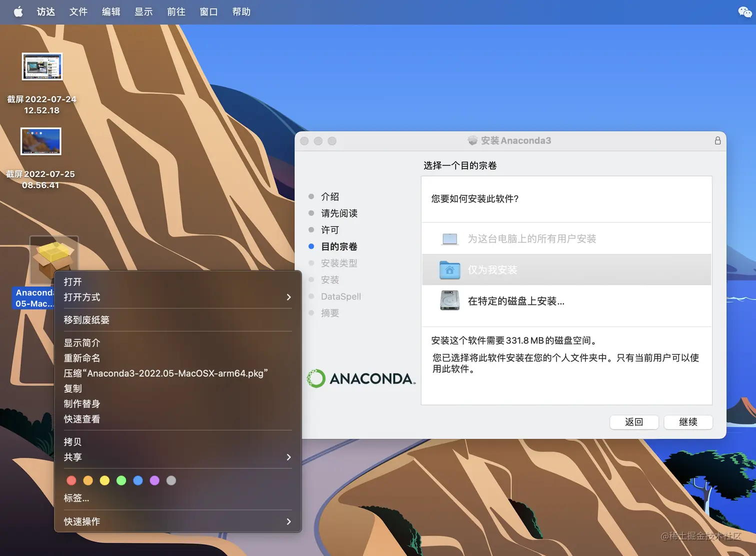Click the 安装类型 step in installer sidebar
Screen dimensions: 756x556
point(339,263)
